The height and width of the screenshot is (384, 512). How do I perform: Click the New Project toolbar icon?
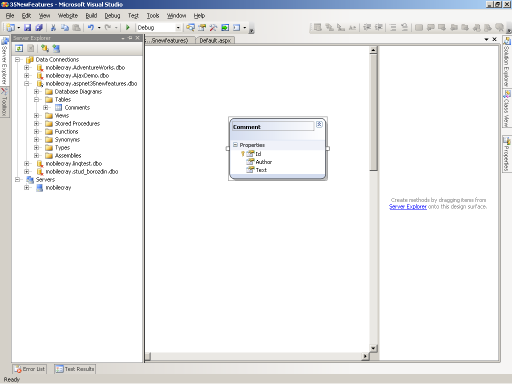[x=11, y=28]
